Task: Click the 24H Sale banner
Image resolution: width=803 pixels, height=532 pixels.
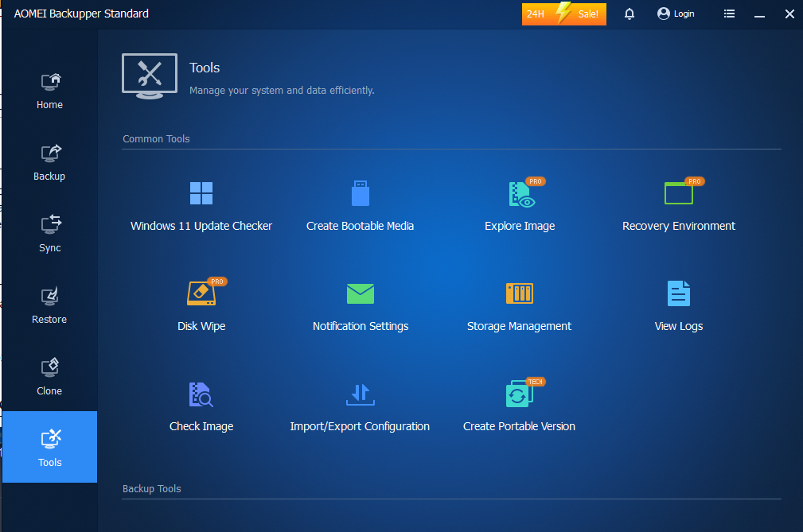Action: click(563, 14)
